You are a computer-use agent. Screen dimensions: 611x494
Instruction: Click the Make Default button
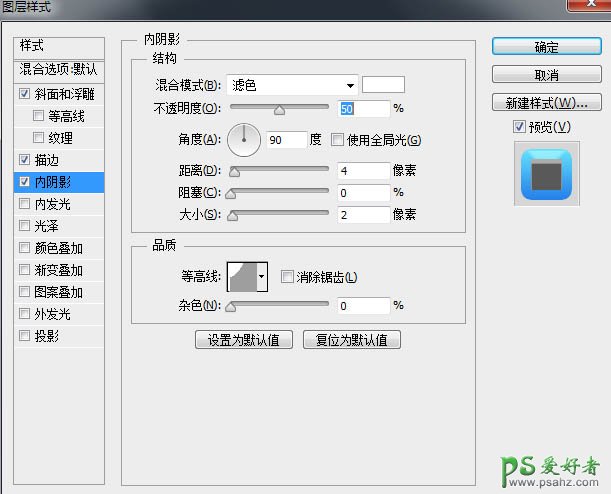pyautogui.click(x=243, y=340)
